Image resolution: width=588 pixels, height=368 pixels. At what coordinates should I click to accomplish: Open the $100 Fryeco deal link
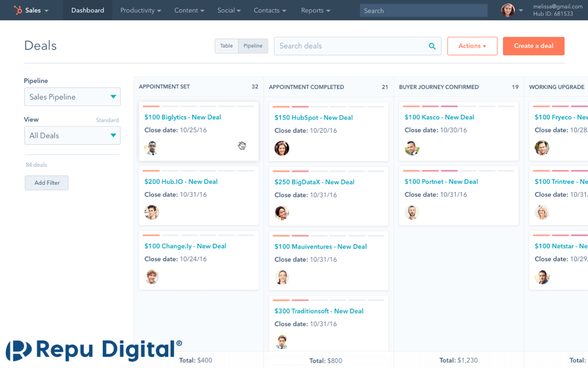pyautogui.click(x=561, y=117)
